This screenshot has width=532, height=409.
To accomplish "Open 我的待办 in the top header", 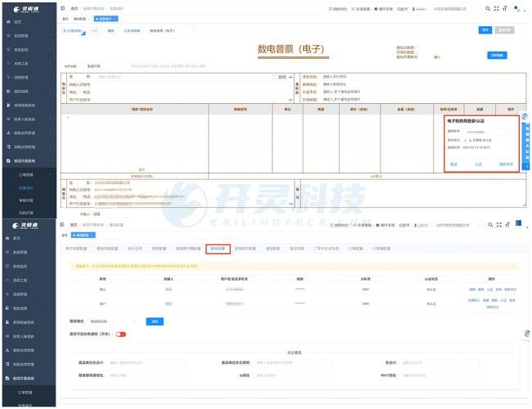I will pos(338,9).
